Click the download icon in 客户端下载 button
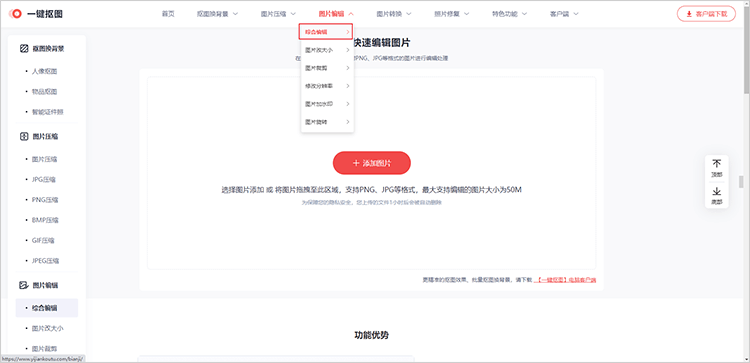The height and width of the screenshot is (363, 750). point(689,14)
